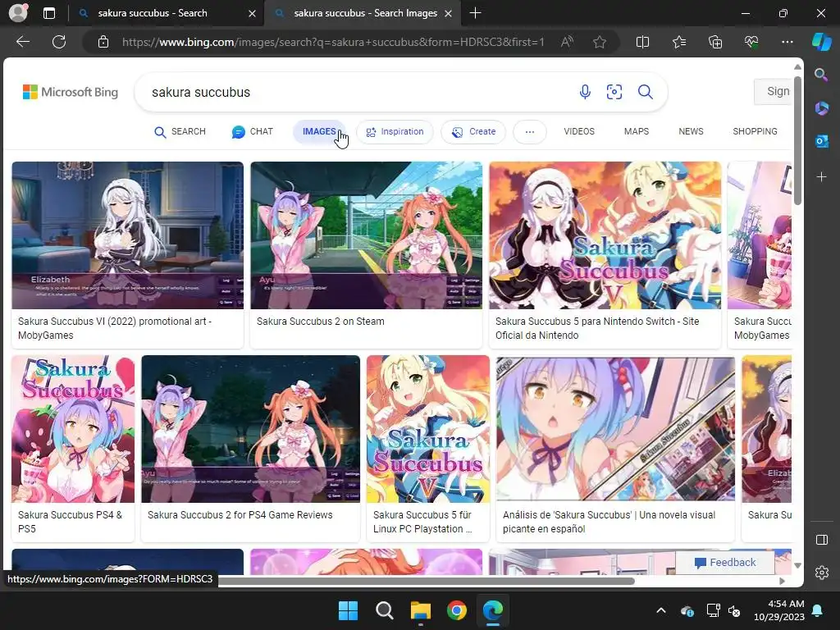
Task: Open the Outlook sidebar icon
Action: [x=821, y=141]
